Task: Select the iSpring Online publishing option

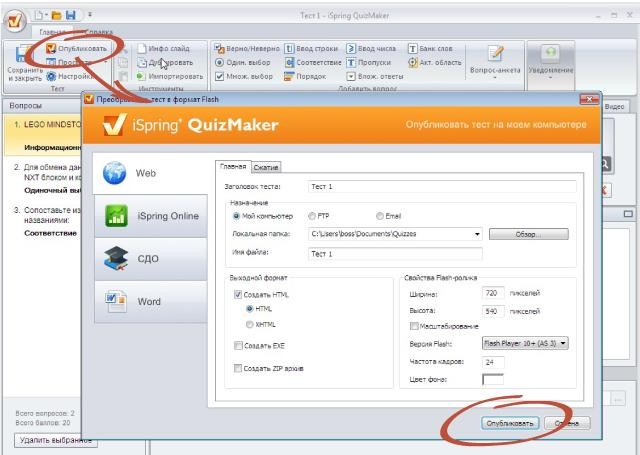Action: click(x=151, y=216)
